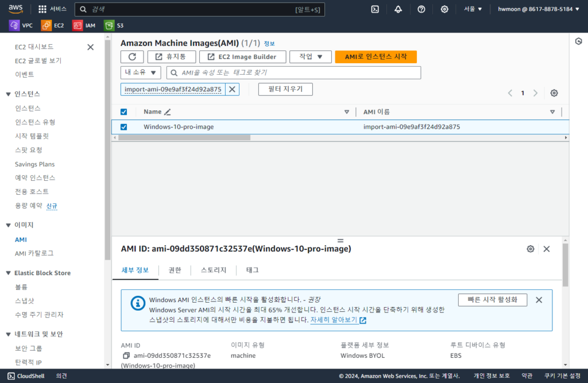The width and height of the screenshot is (588, 383).
Task: Open EC2 Image Builder
Action: click(x=243, y=57)
